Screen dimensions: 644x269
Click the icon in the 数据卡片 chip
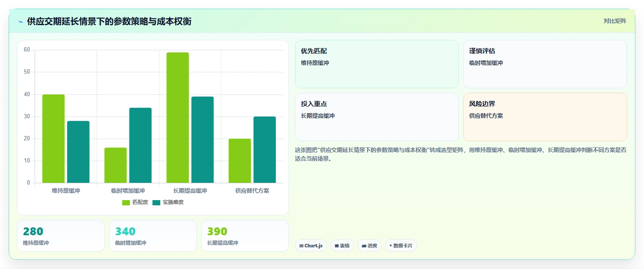pos(391,246)
